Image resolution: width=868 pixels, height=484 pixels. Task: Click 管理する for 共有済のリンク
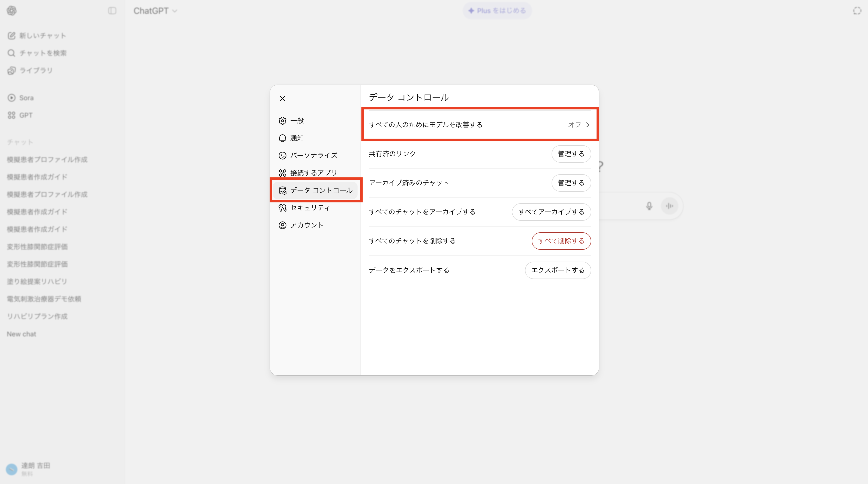571,154
